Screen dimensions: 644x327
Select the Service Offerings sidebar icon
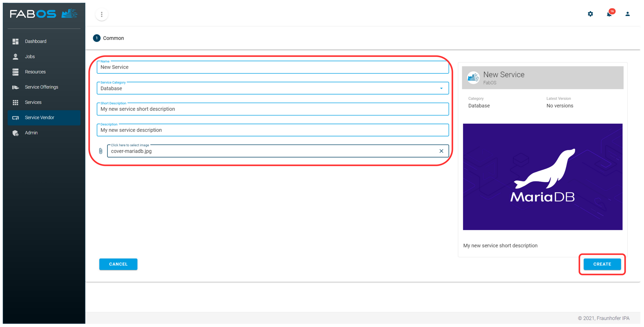16,87
